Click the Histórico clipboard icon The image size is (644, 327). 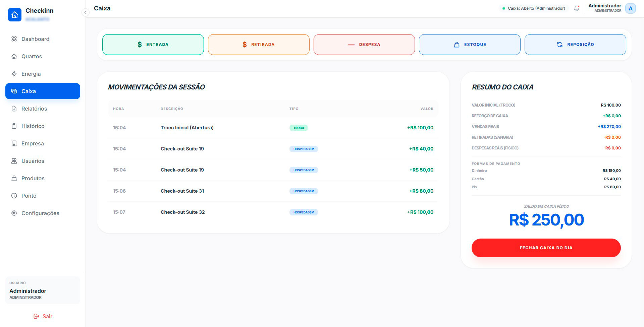14,126
